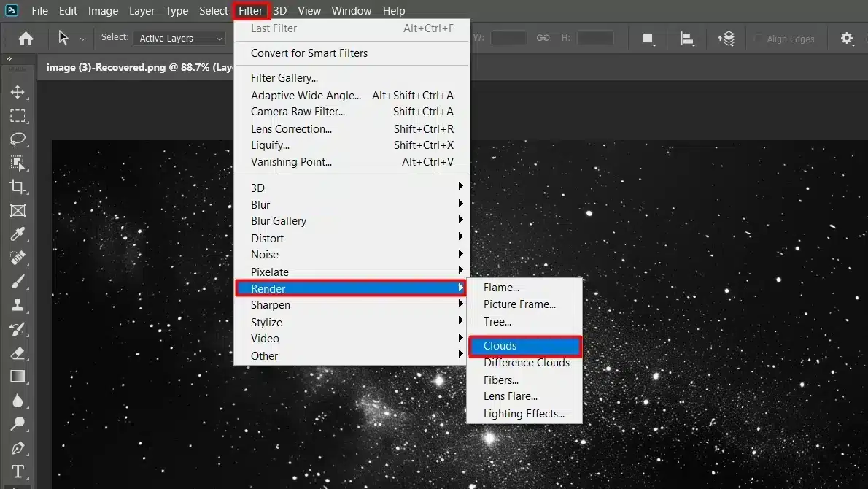868x489 pixels.
Task: Open the Edit menu
Action: (x=68, y=10)
